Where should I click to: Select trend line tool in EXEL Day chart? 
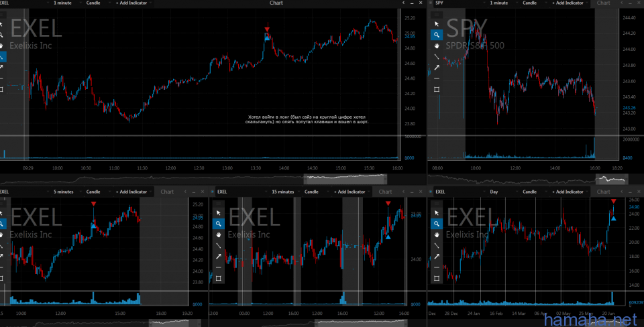(x=437, y=245)
